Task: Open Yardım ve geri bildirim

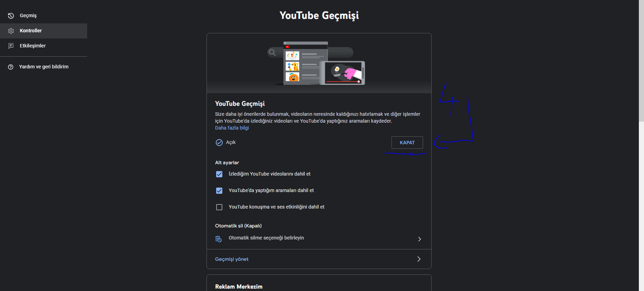Action: tap(44, 67)
